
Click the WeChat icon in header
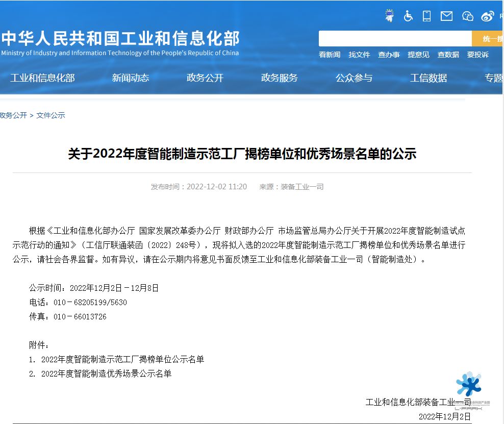pyautogui.click(x=467, y=16)
